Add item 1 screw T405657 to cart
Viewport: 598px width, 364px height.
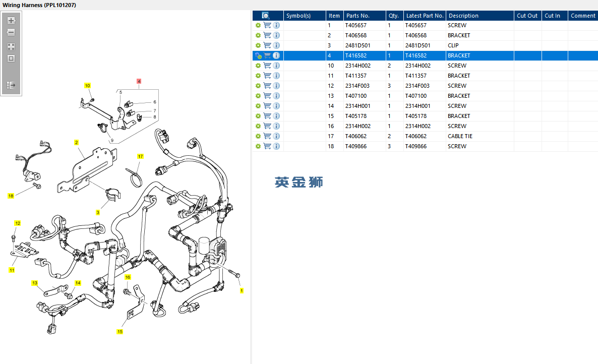coord(267,25)
